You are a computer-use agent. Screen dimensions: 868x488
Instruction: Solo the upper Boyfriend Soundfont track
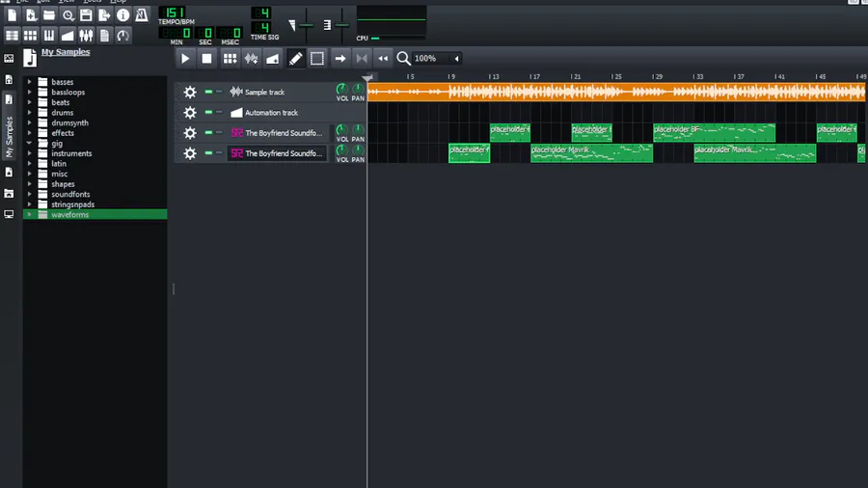[219, 132]
